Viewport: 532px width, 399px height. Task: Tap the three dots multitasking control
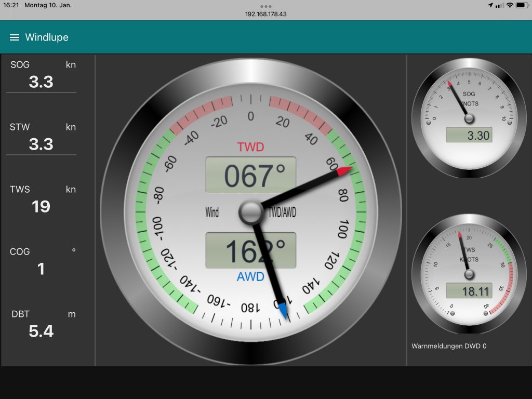pos(266,6)
